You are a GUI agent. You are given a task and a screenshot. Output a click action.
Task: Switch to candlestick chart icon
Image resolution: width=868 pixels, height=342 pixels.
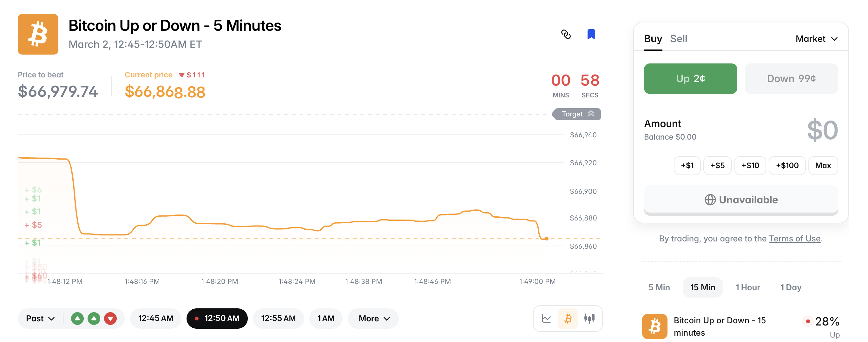coord(589,319)
